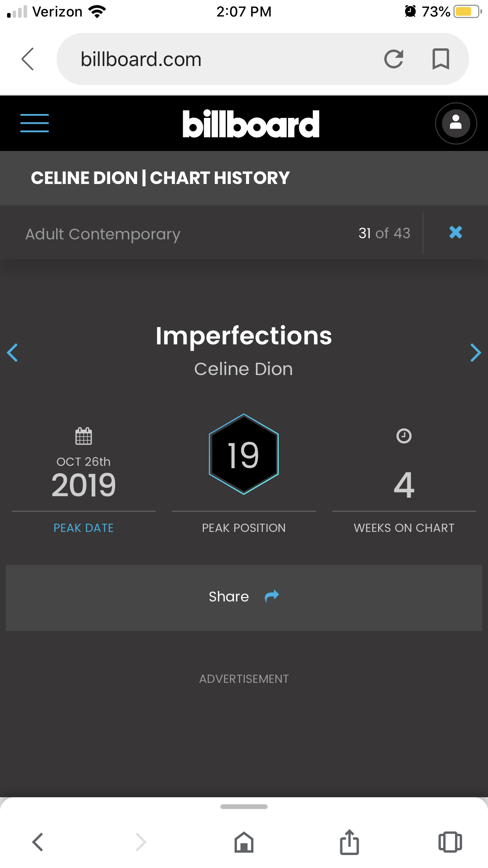Image resolution: width=488 pixels, height=868 pixels.
Task: Advance to the next chart entry
Action: pyautogui.click(x=475, y=353)
